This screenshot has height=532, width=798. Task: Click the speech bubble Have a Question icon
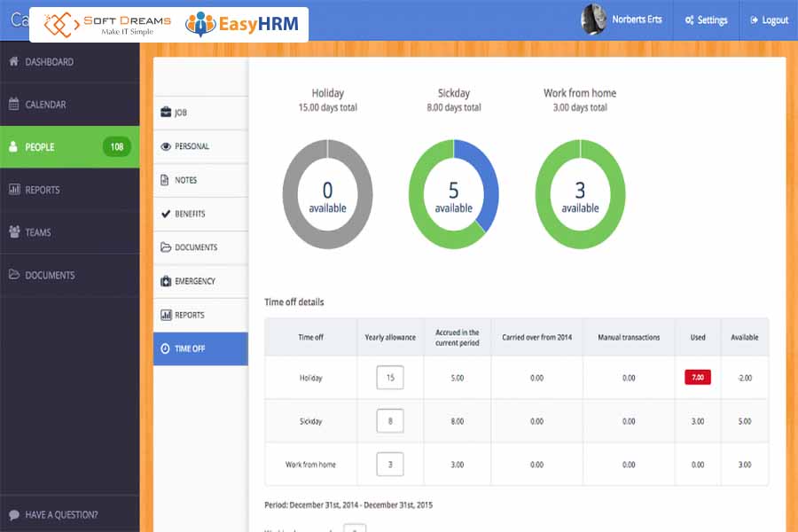pyautogui.click(x=14, y=514)
